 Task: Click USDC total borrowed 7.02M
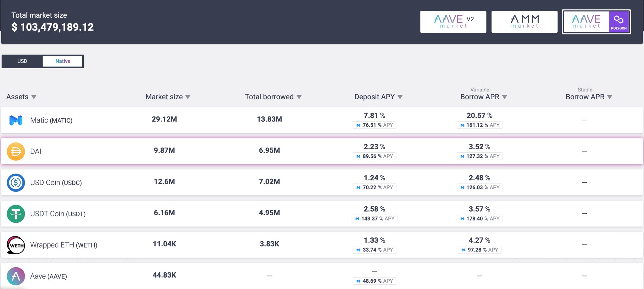point(269,182)
